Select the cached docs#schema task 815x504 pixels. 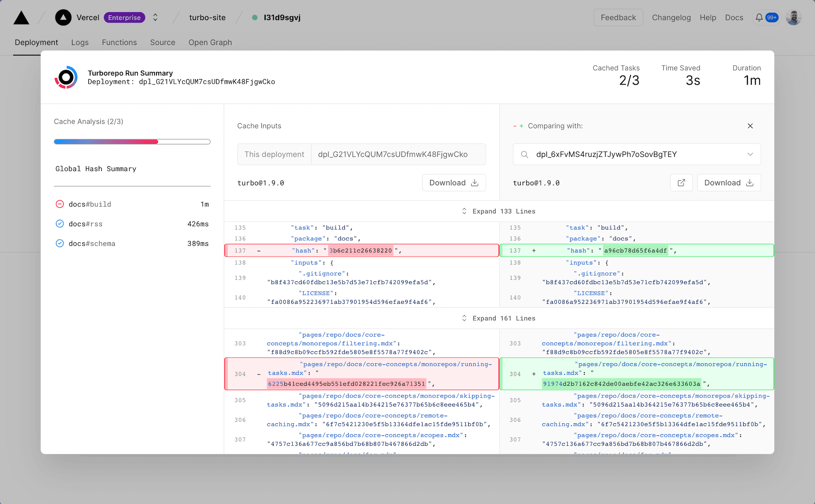pos(92,243)
